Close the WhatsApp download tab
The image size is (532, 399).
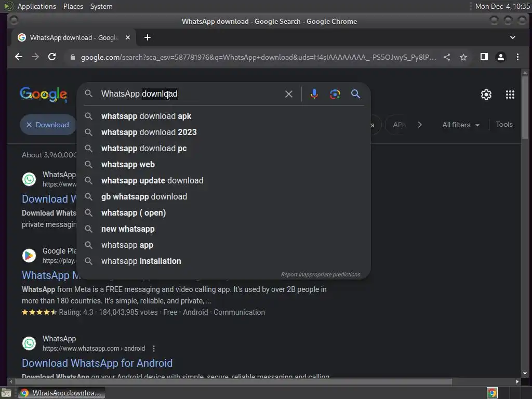click(128, 37)
